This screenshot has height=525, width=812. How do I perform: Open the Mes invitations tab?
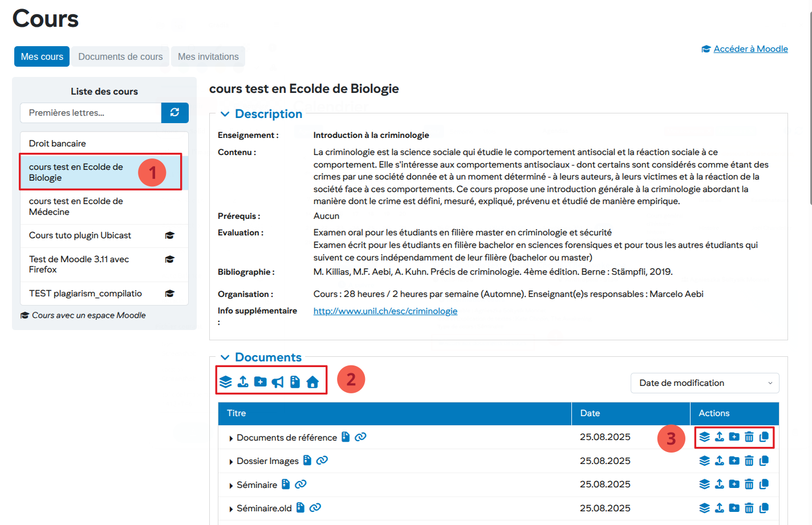coord(208,56)
